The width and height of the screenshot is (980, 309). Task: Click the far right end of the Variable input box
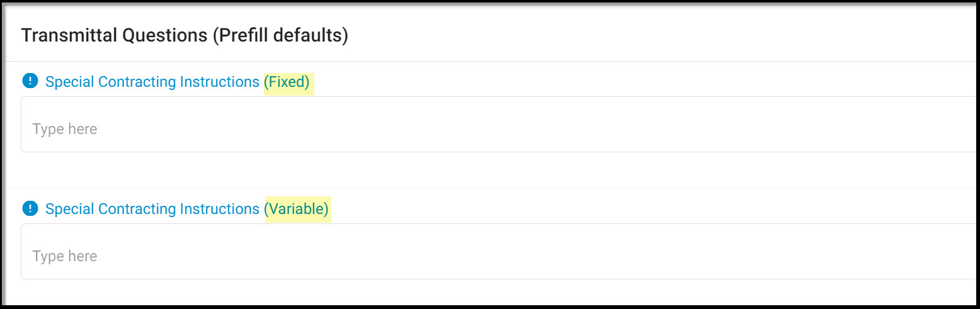[969, 251]
